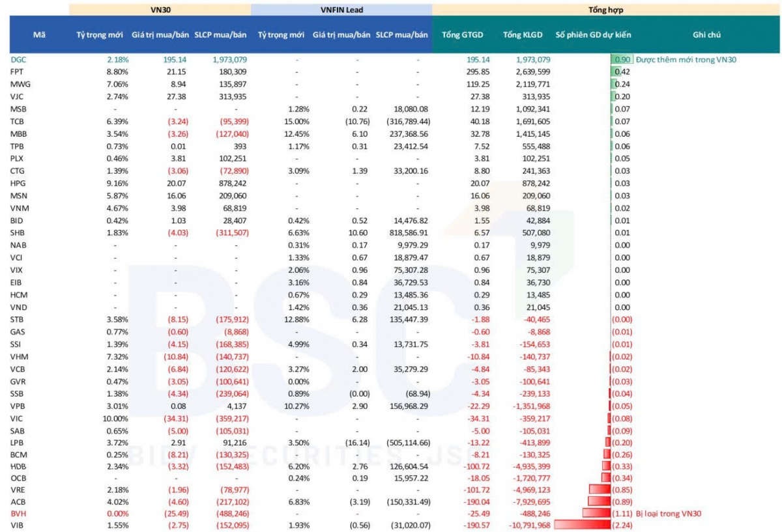Click the note Bị loại trong VN30
Viewport: 782px width, 532px height.
point(669,513)
